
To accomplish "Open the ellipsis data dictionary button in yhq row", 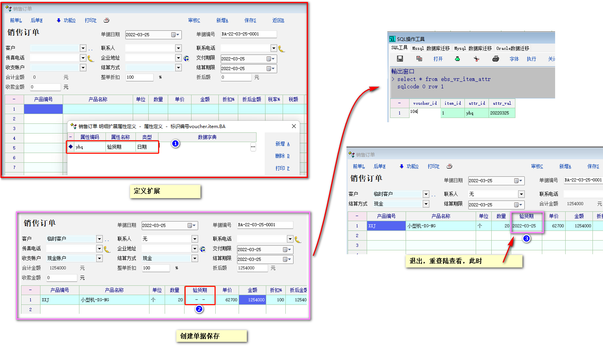I will click(x=253, y=147).
